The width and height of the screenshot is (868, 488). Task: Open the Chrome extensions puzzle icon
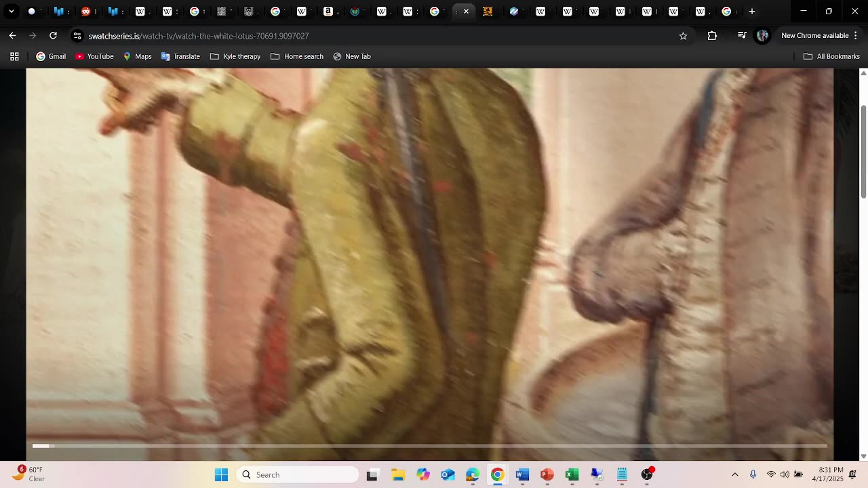coord(712,36)
